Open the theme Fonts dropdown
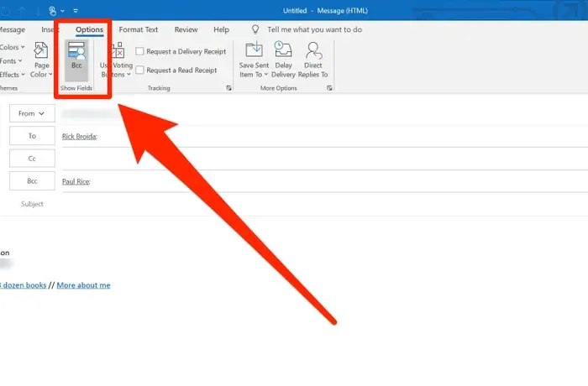The image size is (588, 386). (11, 60)
